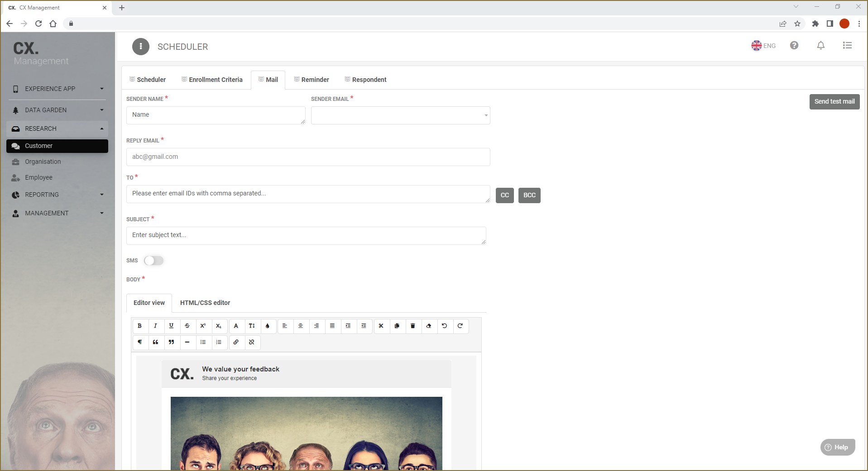The image size is (868, 471).
Task: Click the Sender Name field
Action: [216, 115]
